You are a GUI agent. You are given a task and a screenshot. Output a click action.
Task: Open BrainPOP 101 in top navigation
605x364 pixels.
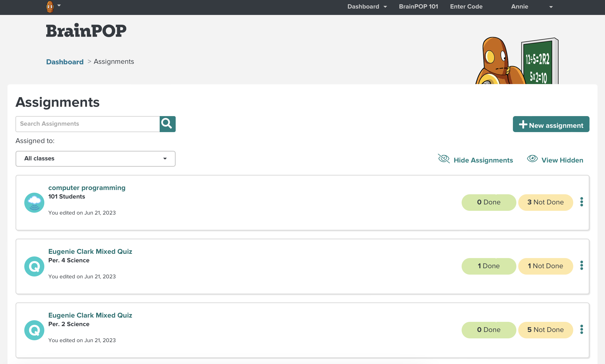[x=418, y=7]
